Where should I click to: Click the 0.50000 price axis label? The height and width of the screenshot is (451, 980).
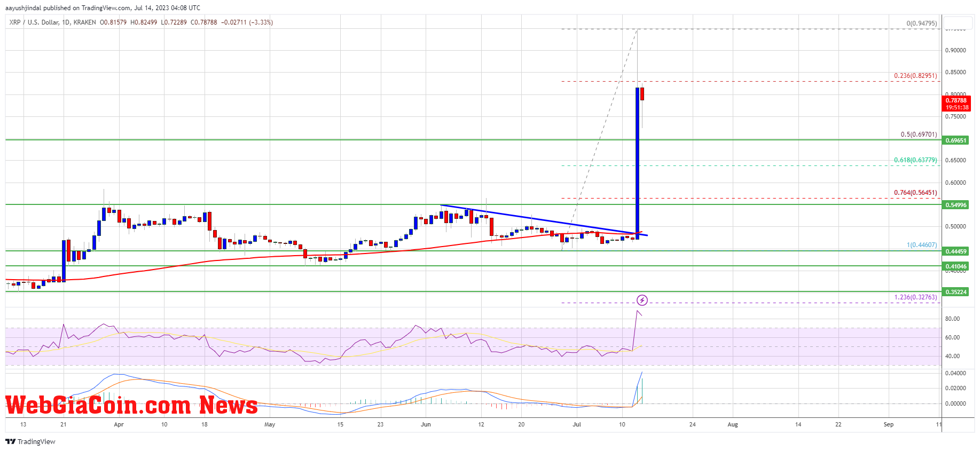[x=955, y=226]
